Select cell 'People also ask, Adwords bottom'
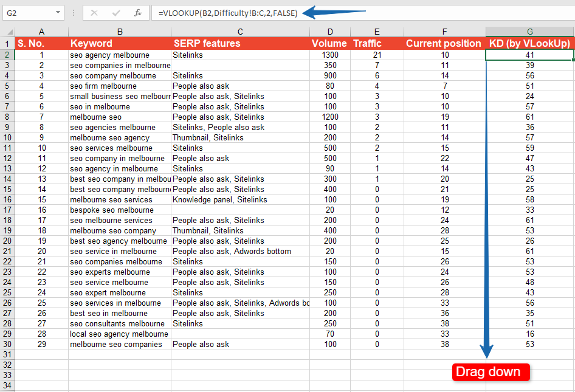575x392 pixels. pos(240,251)
